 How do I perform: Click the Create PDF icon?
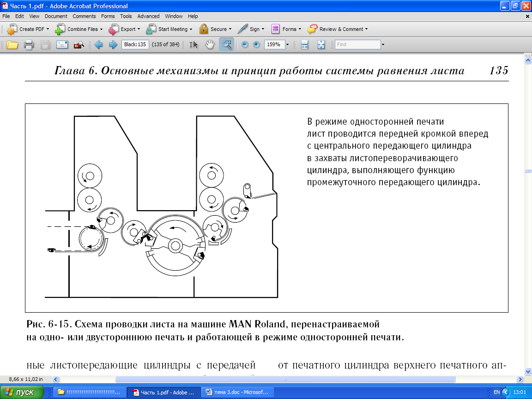click(x=12, y=29)
